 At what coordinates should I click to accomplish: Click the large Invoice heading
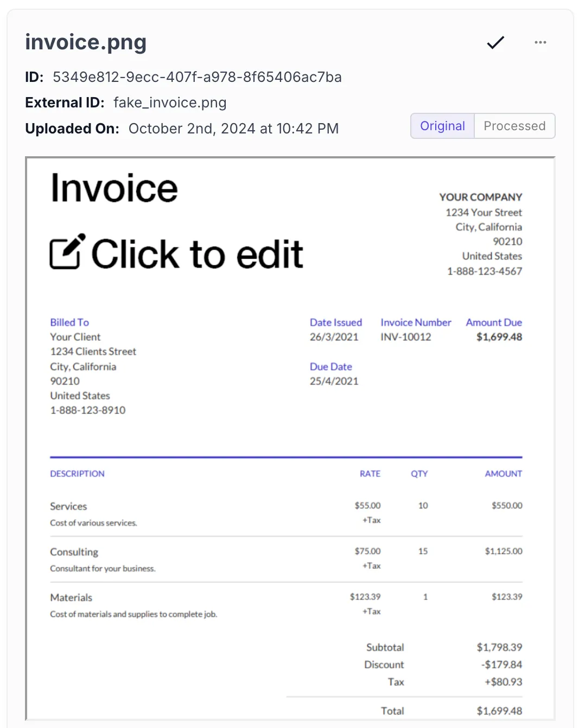click(x=114, y=188)
